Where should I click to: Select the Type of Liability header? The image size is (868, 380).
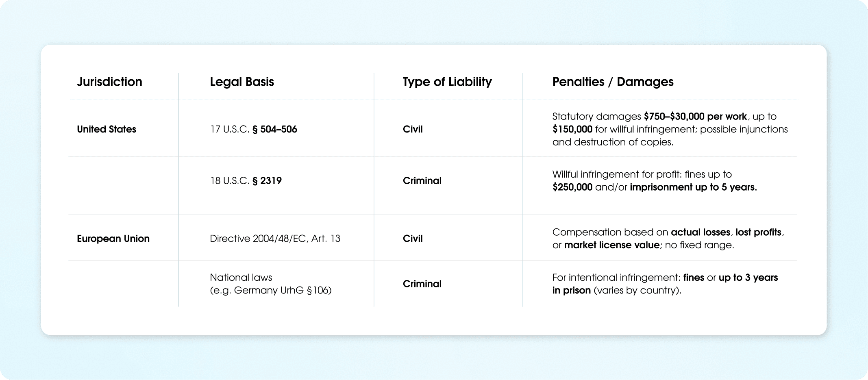point(447,82)
